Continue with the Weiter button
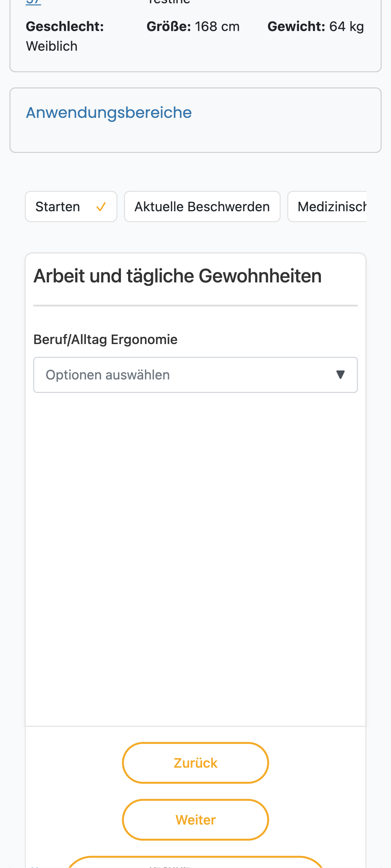This screenshot has height=868, width=391. pyautogui.click(x=196, y=820)
